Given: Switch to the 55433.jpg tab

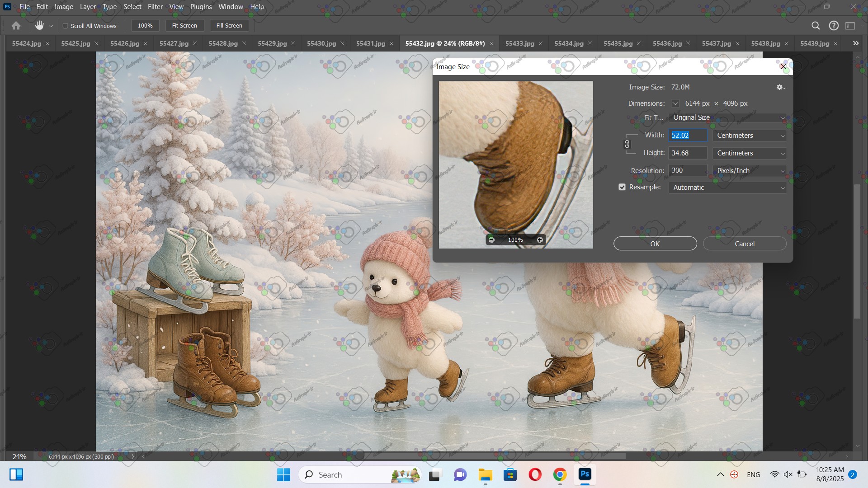Looking at the screenshot, I should pos(519,43).
